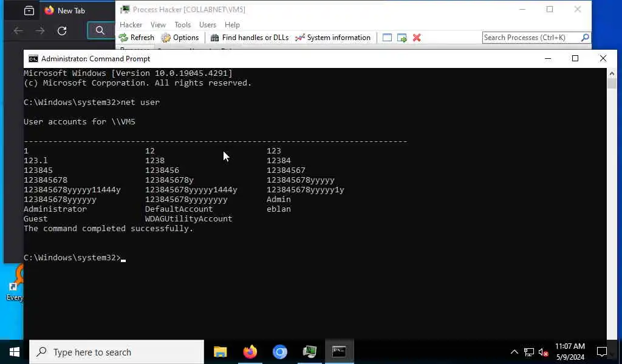Click the '123.l' account text
The height and width of the screenshot is (364, 622).
pos(36,160)
